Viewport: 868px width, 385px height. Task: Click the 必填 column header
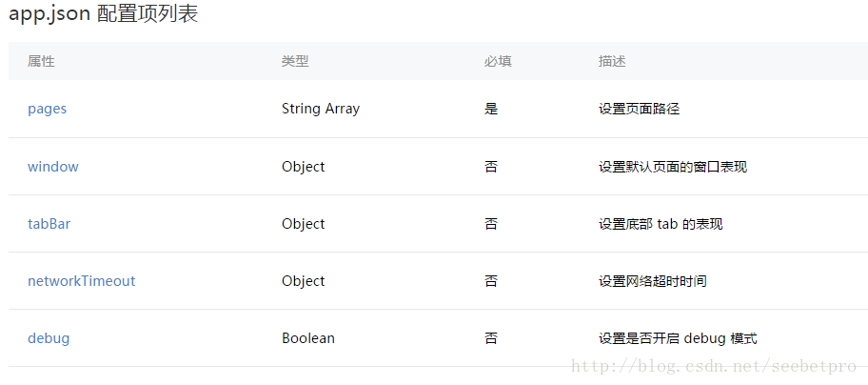[x=498, y=62]
